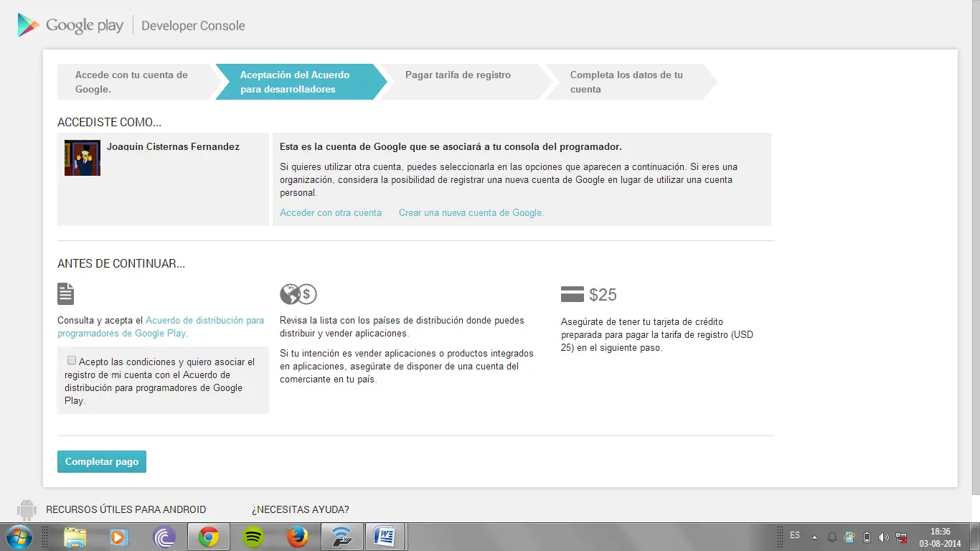Click 'RECURSOS ÚTILES PARA ANDROID' heading
Screen dimensions: 980x551
pyautogui.click(x=126, y=509)
